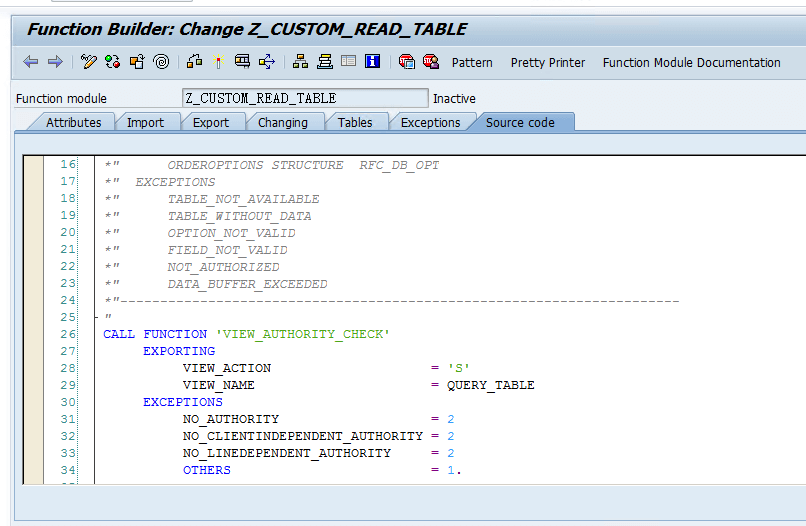This screenshot has width=806, height=526.
Task: Click the Test/Execute icon
Action: [x=242, y=62]
